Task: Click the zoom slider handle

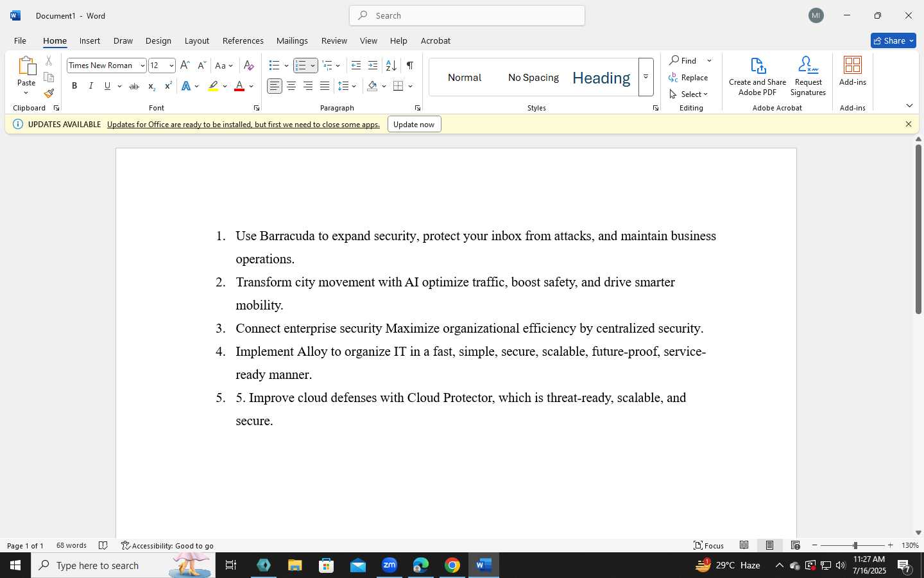Action: coord(855,545)
